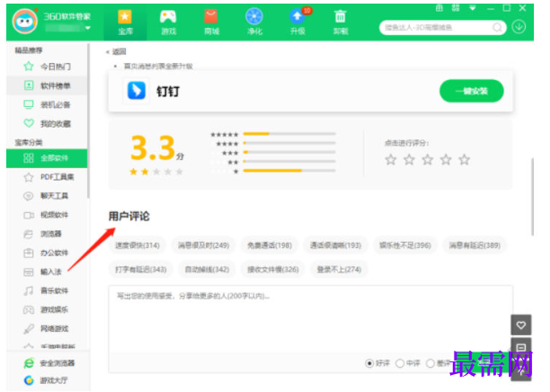Select the 通话很清晰(193) review tag

tap(336, 245)
